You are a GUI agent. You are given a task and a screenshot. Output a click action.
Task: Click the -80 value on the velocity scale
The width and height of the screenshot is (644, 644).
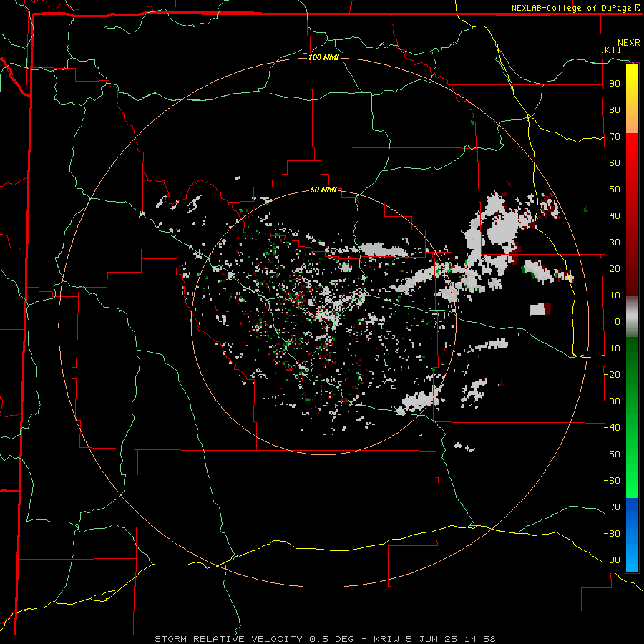[x=612, y=534]
